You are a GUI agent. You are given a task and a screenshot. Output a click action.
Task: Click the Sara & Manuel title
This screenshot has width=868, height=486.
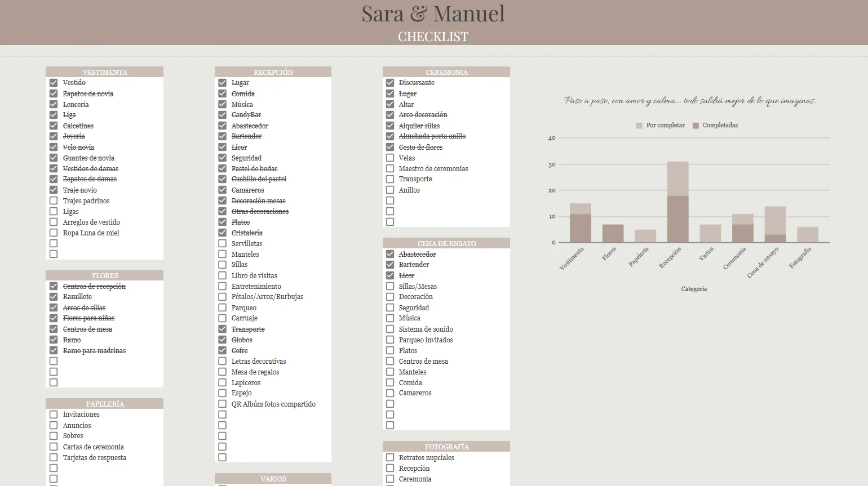click(x=433, y=14)
